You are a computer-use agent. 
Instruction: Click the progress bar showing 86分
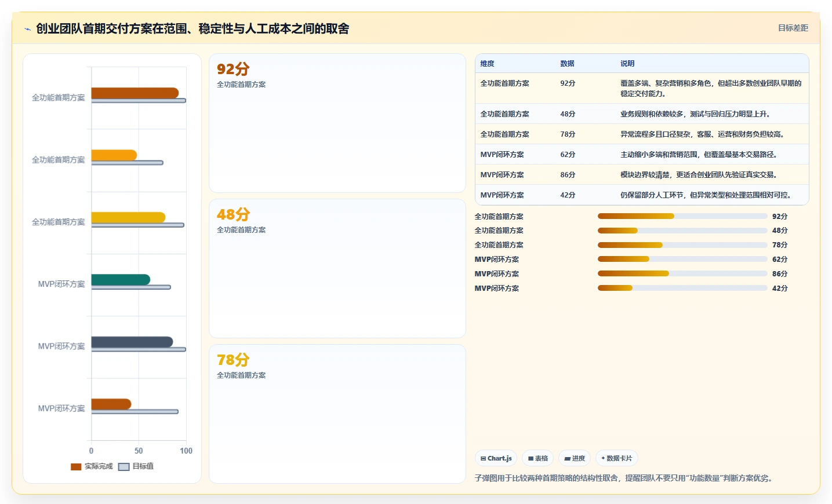[682, 273]
